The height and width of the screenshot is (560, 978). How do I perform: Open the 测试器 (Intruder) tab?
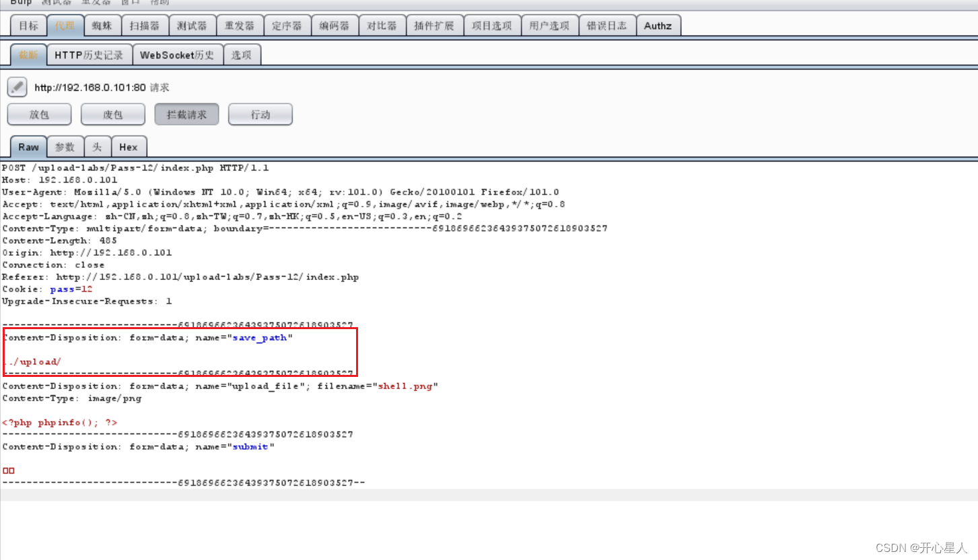(192, 26)
